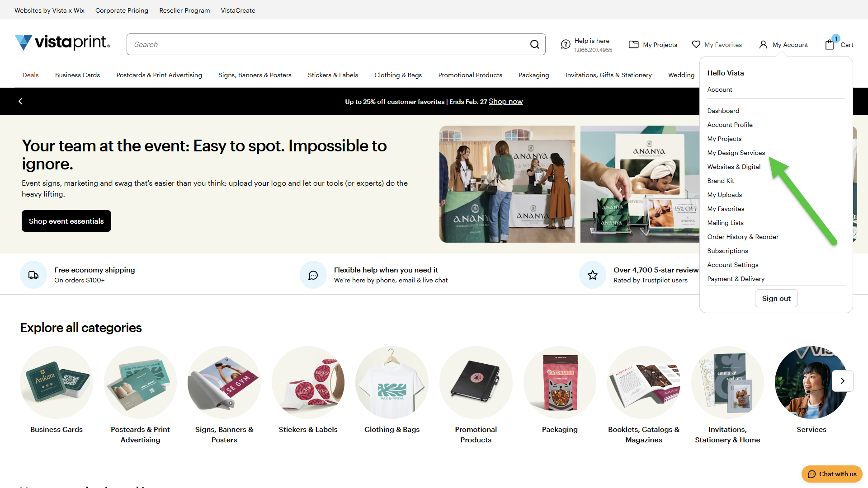Select Payment & Delivery
This screenshot has height=488, width=868.
tap(736, 279)
